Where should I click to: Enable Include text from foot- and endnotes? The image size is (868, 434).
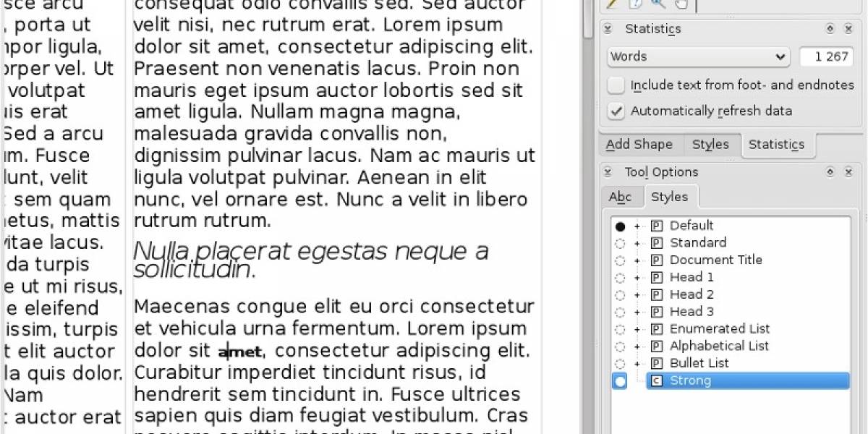616,85
